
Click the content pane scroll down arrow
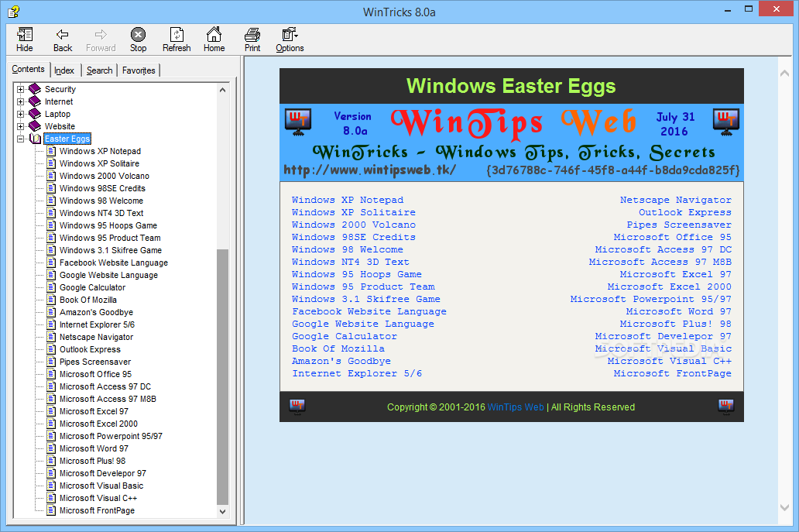point(785,507)
